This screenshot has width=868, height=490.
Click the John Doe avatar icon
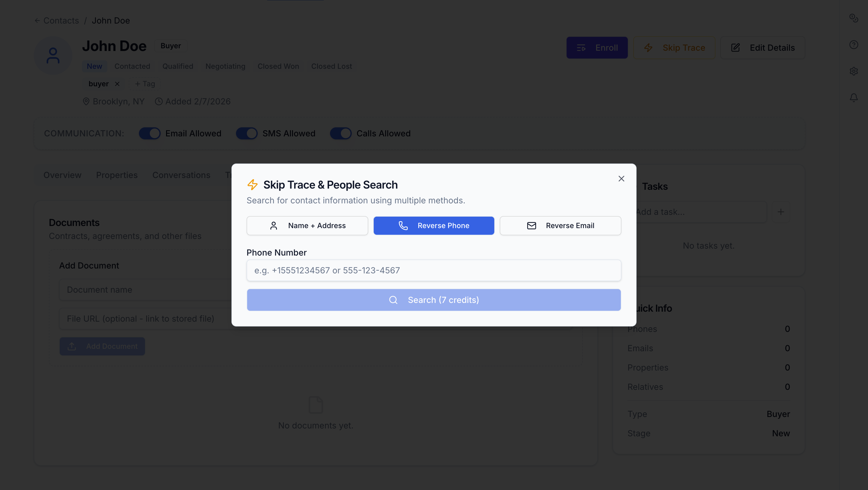coord(53,56)
